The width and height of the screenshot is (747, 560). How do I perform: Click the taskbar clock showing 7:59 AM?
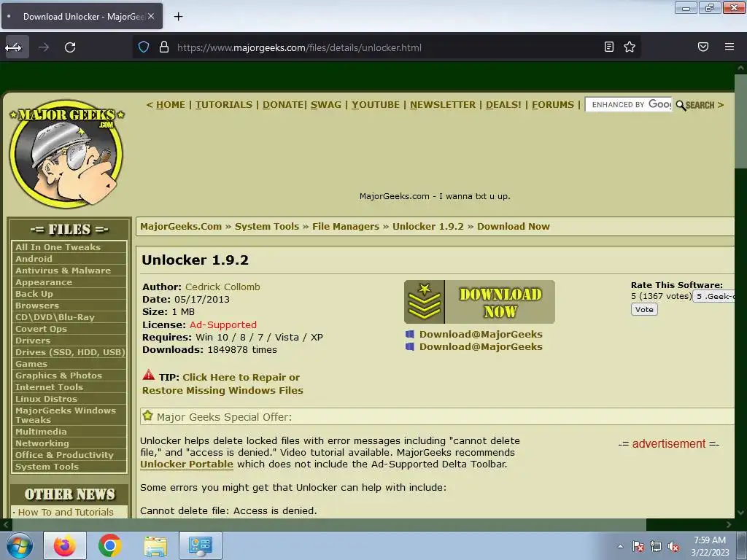pyautogui.click(x=710, y=546)
